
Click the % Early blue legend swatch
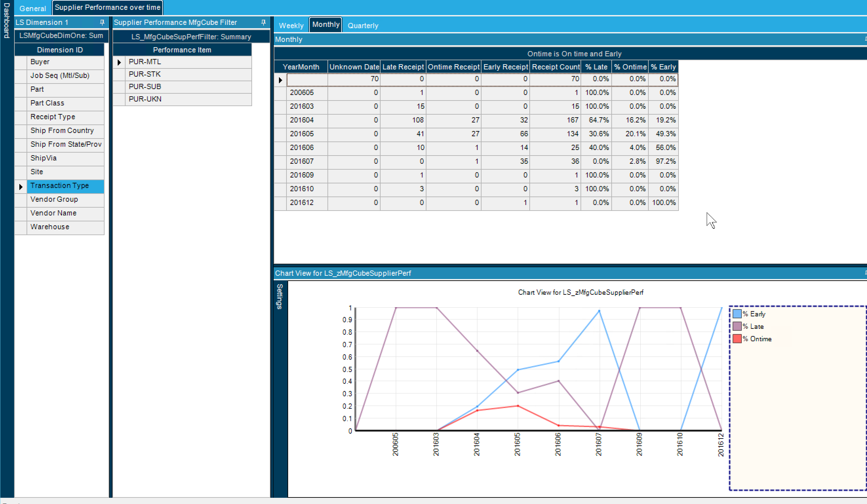point(737,313)
